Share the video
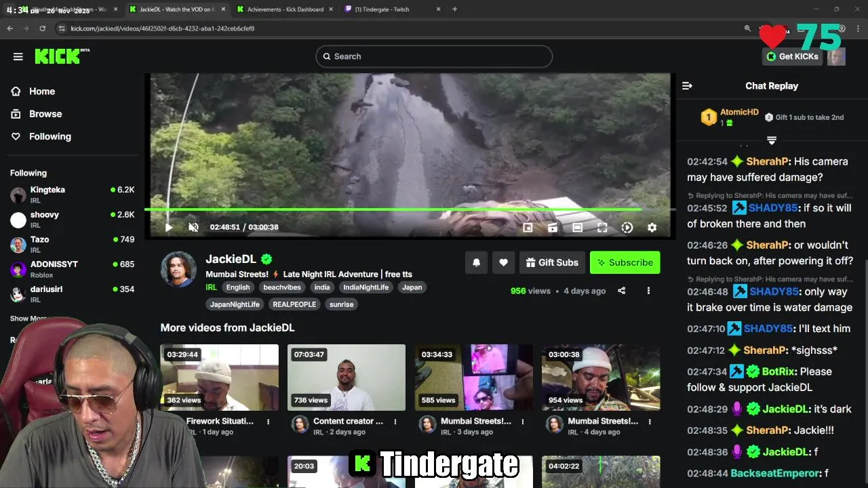 point(621,291)
